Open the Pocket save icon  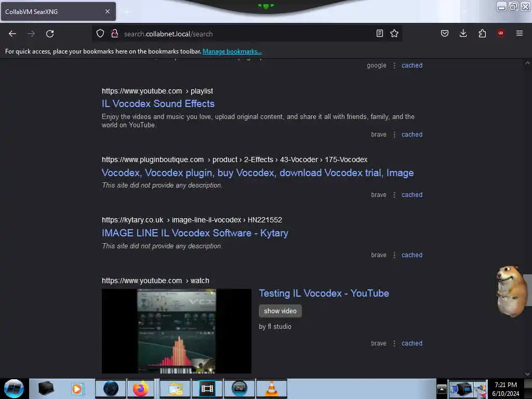[x=445, y=33]
